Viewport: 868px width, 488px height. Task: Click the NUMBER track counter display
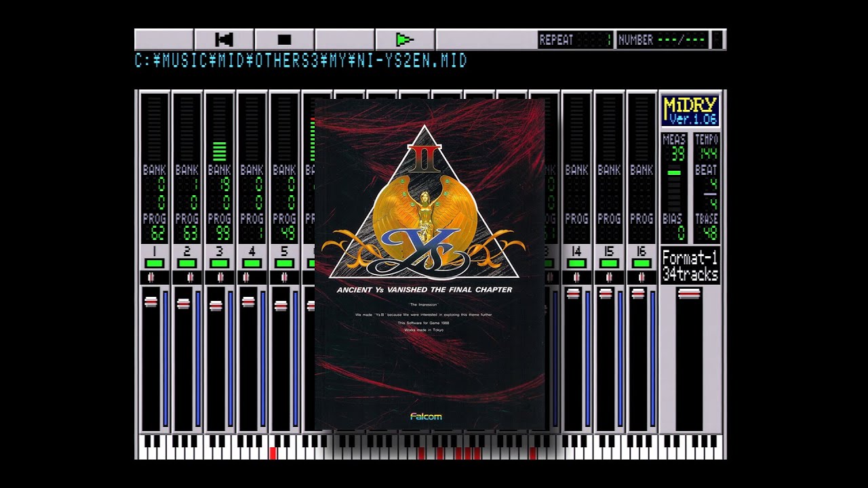(x=662, y=40)
